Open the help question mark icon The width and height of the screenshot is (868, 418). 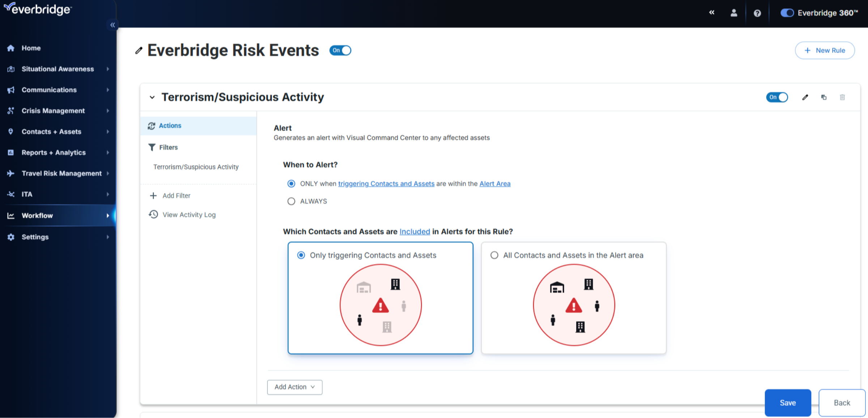coord(757,13)
